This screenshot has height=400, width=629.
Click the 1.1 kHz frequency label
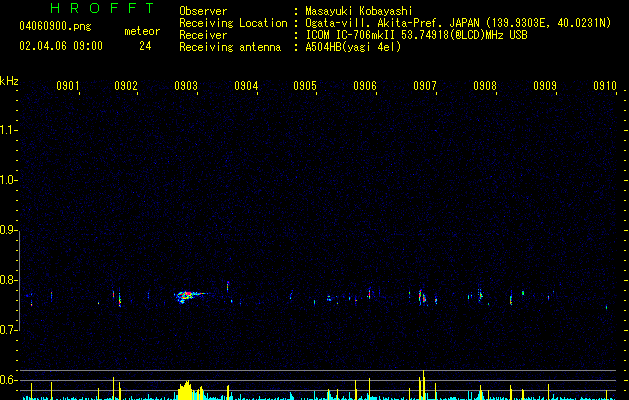[8, 130]
